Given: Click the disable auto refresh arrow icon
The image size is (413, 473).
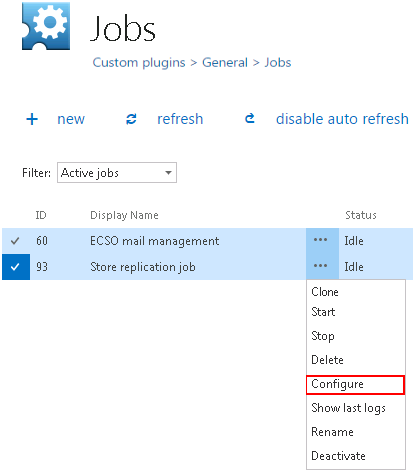Looking at the screenshot, I should tap(250, 118).
